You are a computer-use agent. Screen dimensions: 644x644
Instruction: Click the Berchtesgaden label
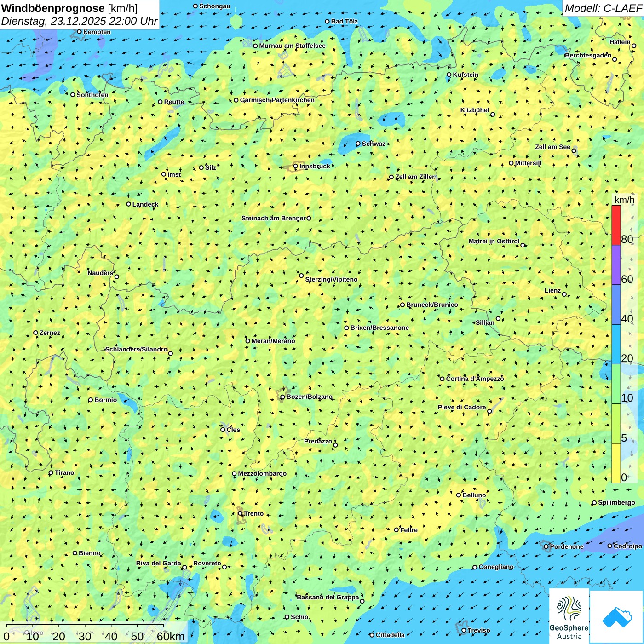(588, 55)
